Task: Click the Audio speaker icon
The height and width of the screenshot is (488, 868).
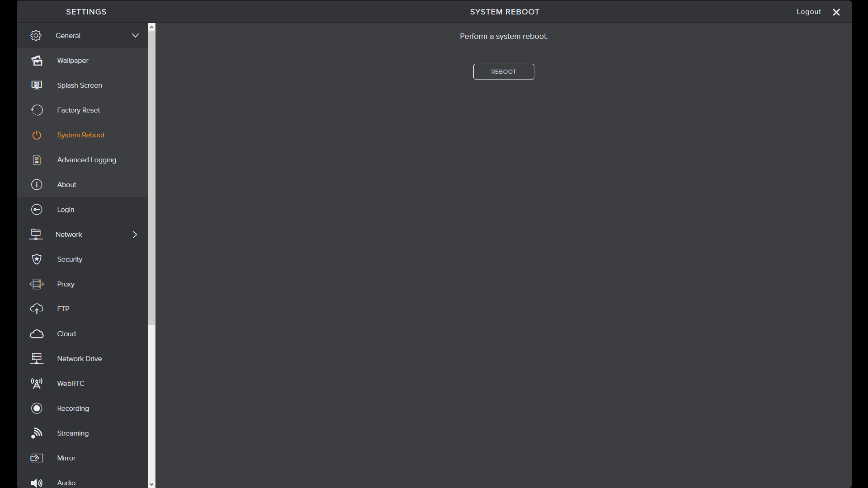Action: (37, 483)
